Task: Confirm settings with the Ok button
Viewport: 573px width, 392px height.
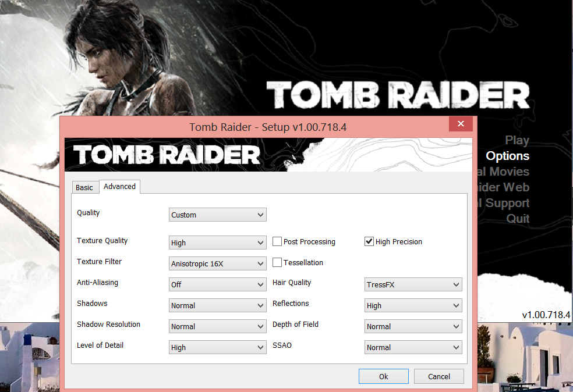Action: (383, 376)
